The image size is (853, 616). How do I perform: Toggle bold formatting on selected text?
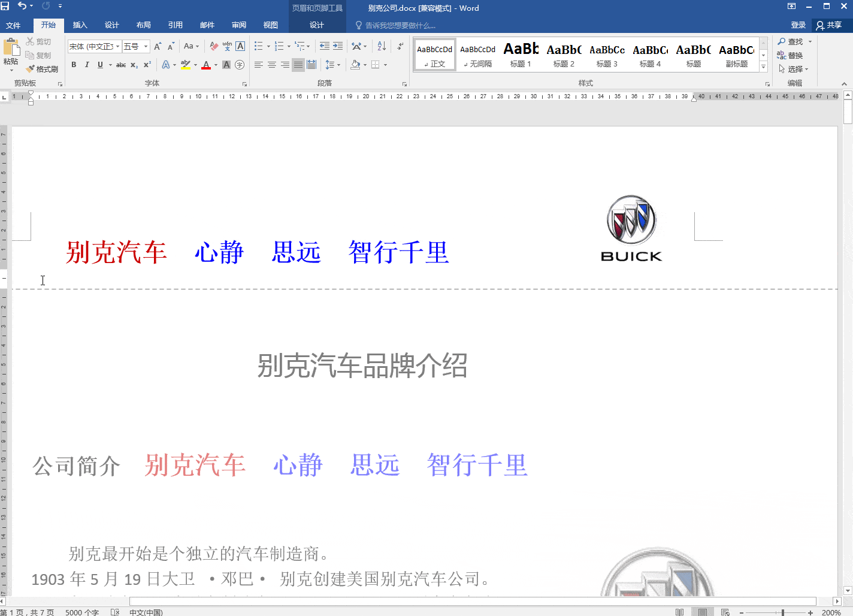click(x=73, y=65)
